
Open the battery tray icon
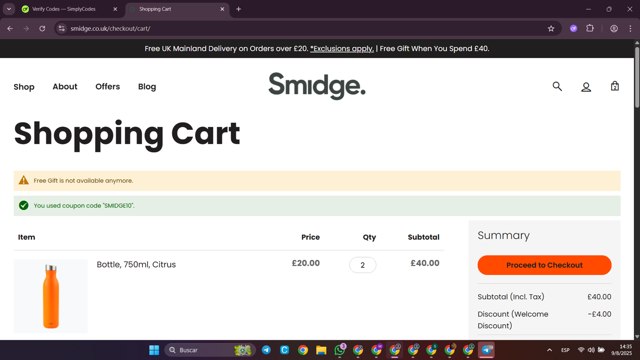tap(601, 350)
